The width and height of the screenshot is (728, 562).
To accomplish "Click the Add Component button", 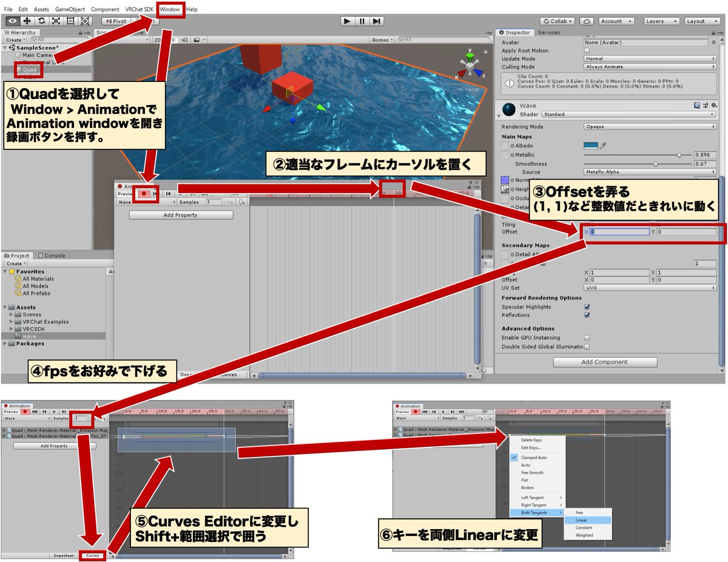I will coord(605,362).
